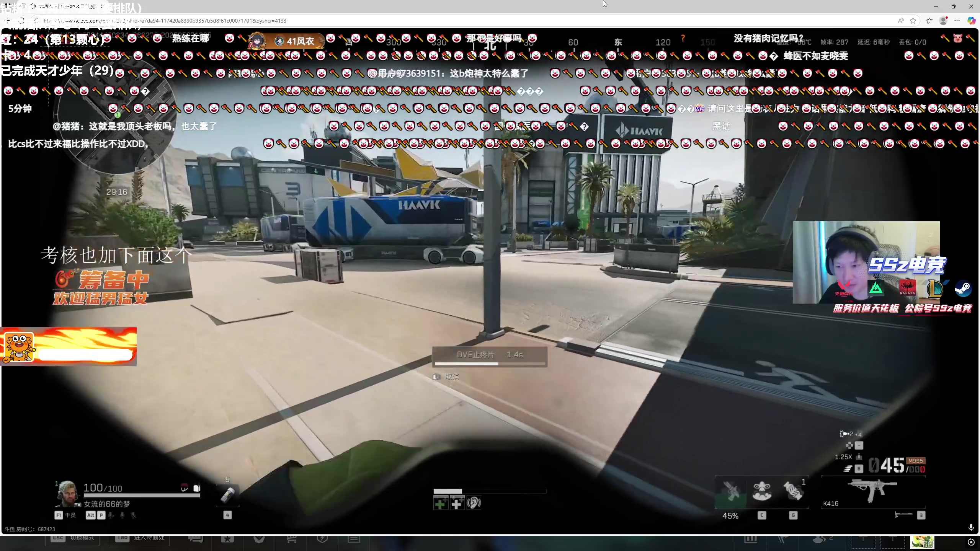The width and height of the screenshot is (980, 551).
Task: Click the player name 女流的66的梦
Action: 107,504
